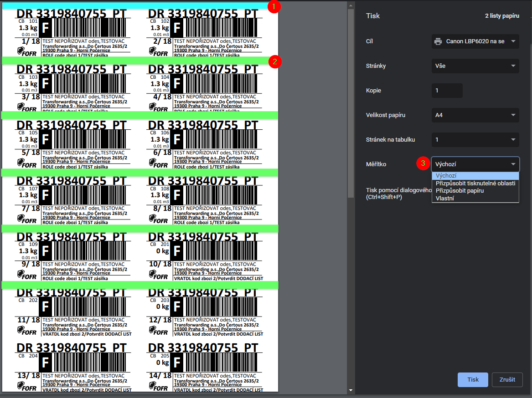532x398 pixels.
Task: Click the Zrušit button to cancel
Action: [x=507, y=380]
